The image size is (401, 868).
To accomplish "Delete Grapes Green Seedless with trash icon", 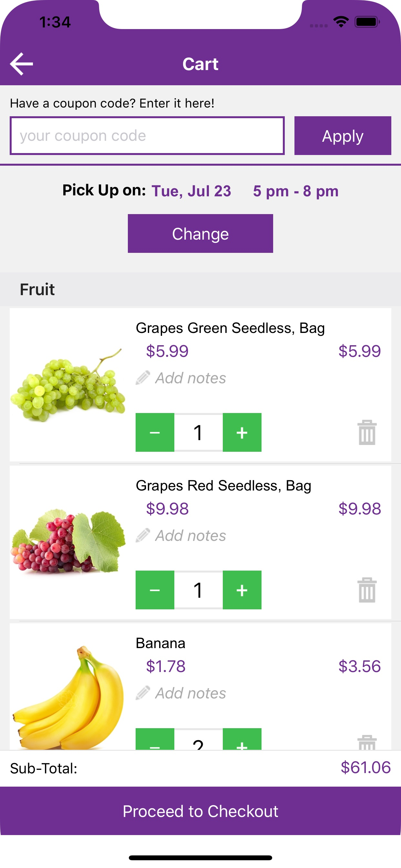I will 367,432.
